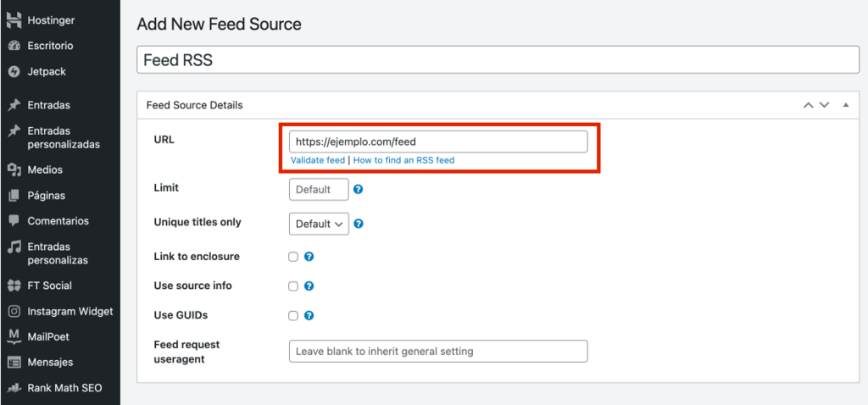
Task: Click the help icon beside Use GUIDs
Action: click(x=309, y=315)
